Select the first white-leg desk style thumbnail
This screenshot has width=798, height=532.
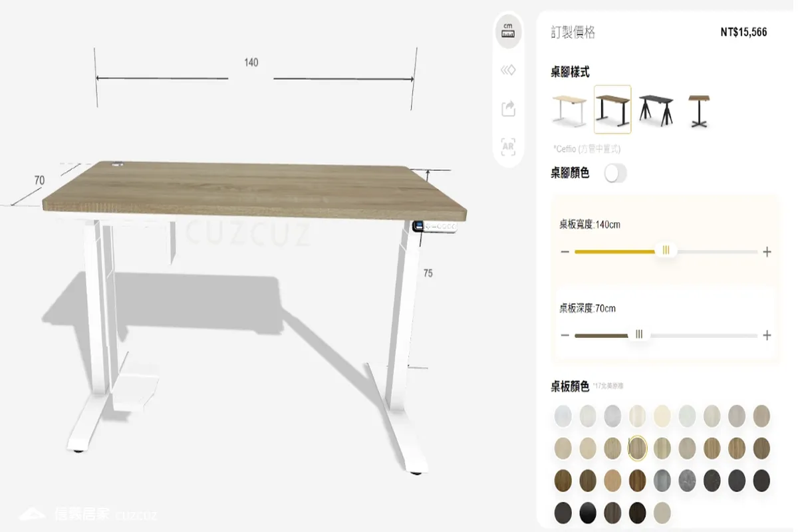[x=570, y=110]
